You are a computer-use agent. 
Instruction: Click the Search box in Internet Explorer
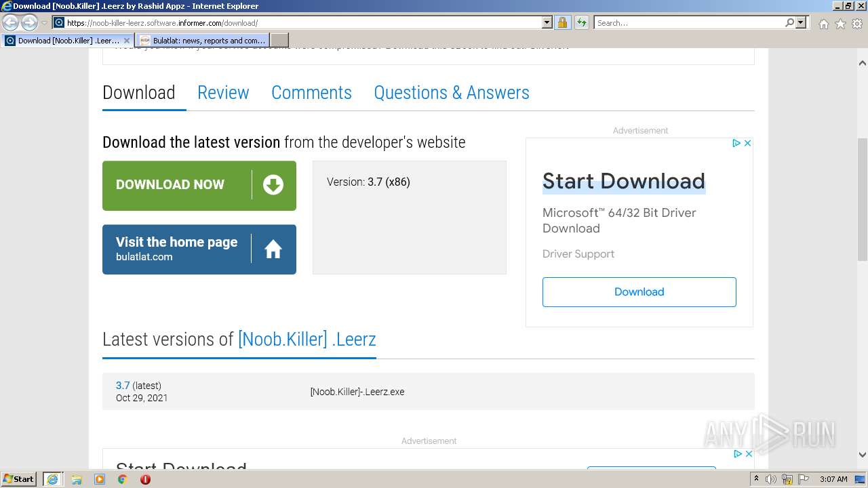(690, 22)
